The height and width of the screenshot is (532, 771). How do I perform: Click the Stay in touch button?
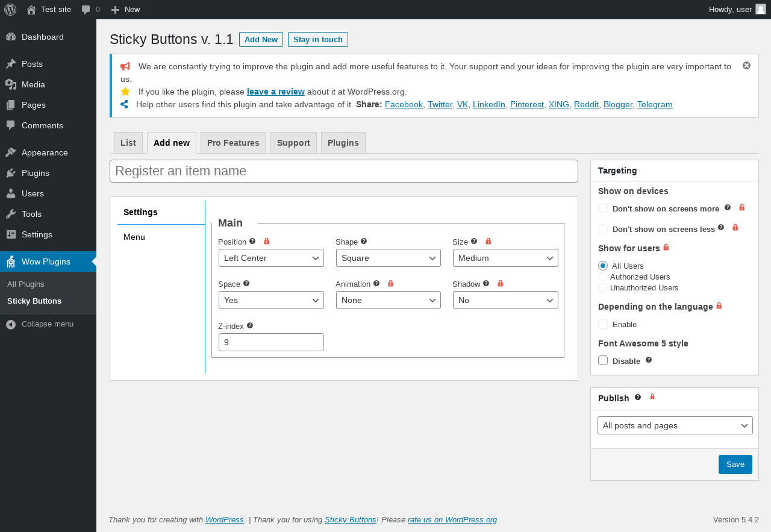coord(318,39)
